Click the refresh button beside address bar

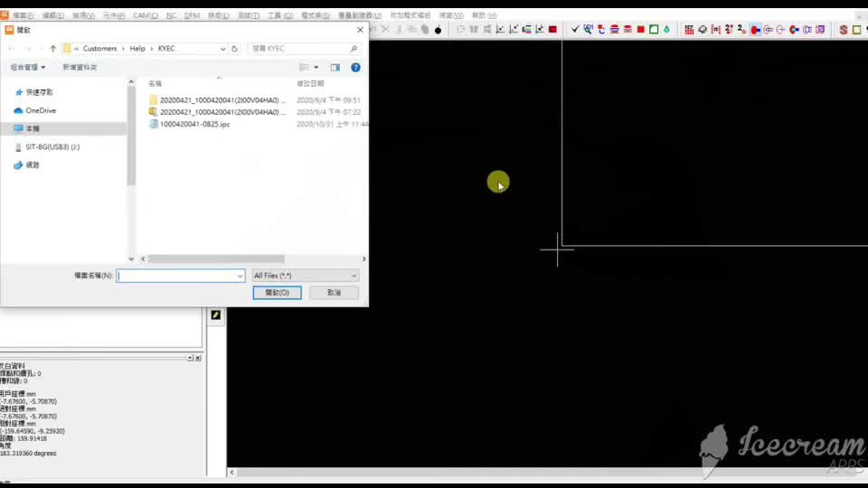point(235,48)
